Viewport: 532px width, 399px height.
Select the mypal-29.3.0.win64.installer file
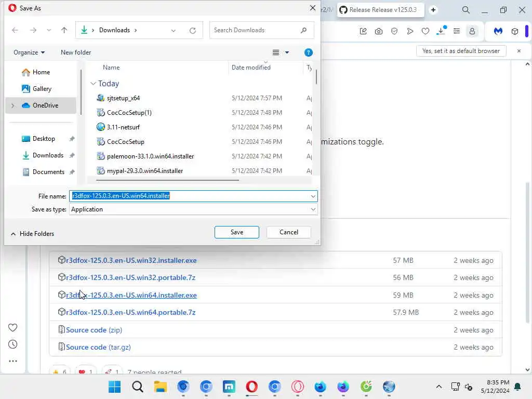[x=145, y=171]
